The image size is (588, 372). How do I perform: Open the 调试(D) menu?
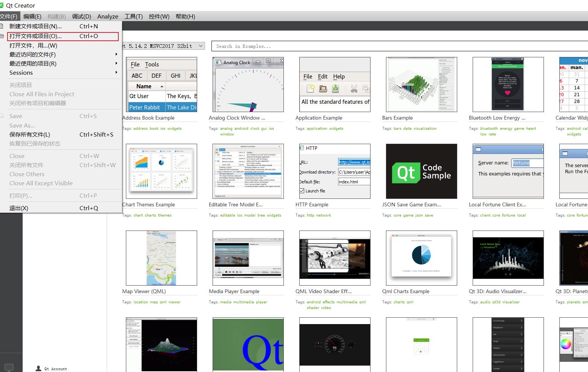pos(81,16)
